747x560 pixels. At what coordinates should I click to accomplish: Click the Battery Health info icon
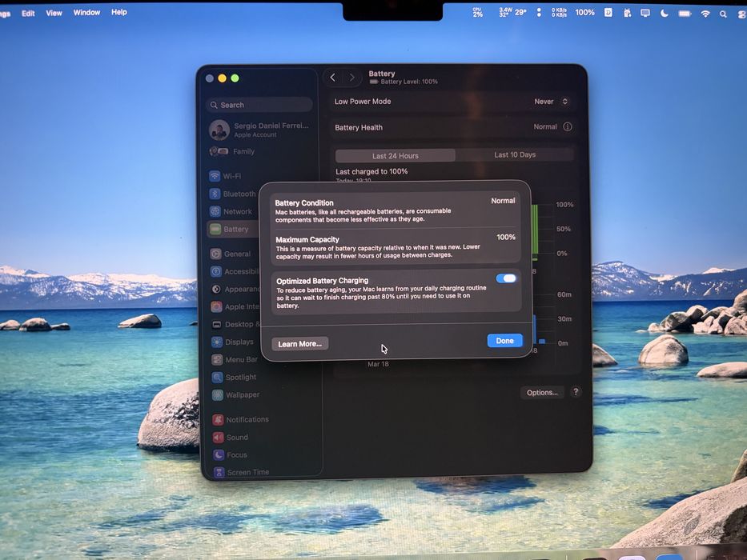[568, 126]
